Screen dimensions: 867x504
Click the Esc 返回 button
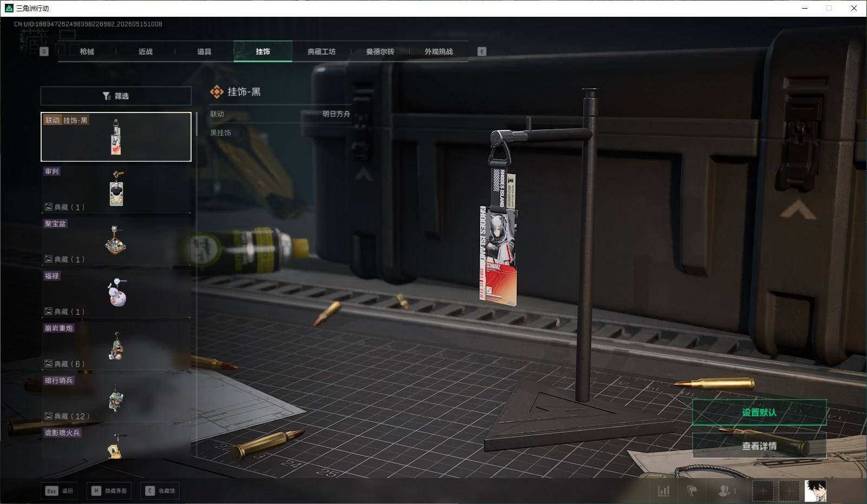click(x=59, y=490)
